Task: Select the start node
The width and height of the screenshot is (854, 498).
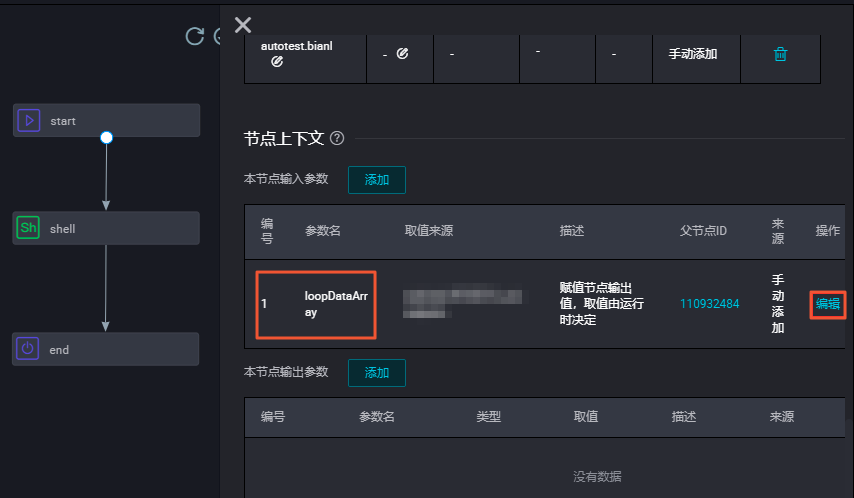Action: coord(106,120)
